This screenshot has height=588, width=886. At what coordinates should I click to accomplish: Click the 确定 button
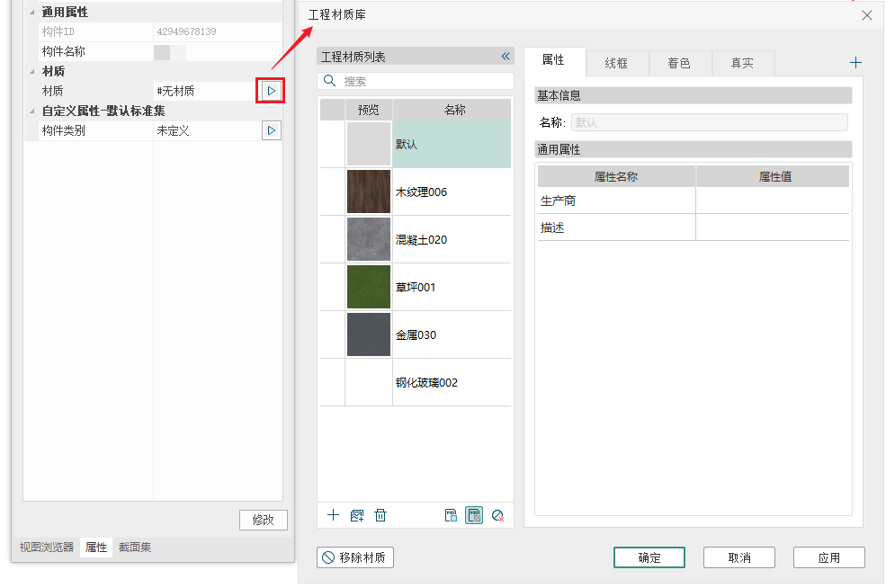point(649,557)
